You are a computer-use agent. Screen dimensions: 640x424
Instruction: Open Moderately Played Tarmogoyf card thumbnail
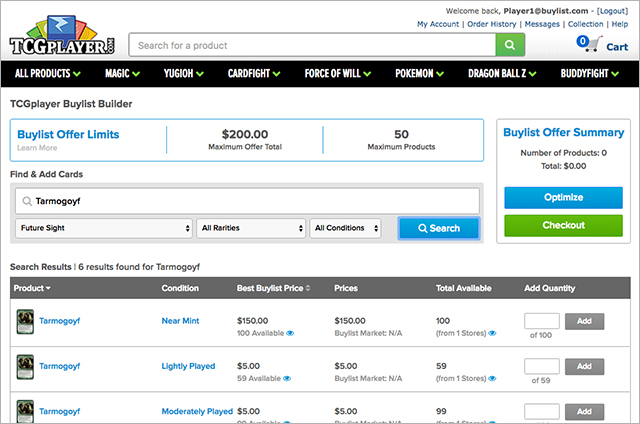point(25,411)
